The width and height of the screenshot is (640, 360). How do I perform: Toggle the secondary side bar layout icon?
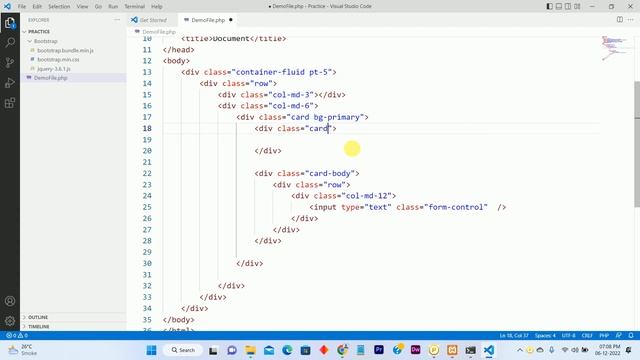[x=568, y=6]
